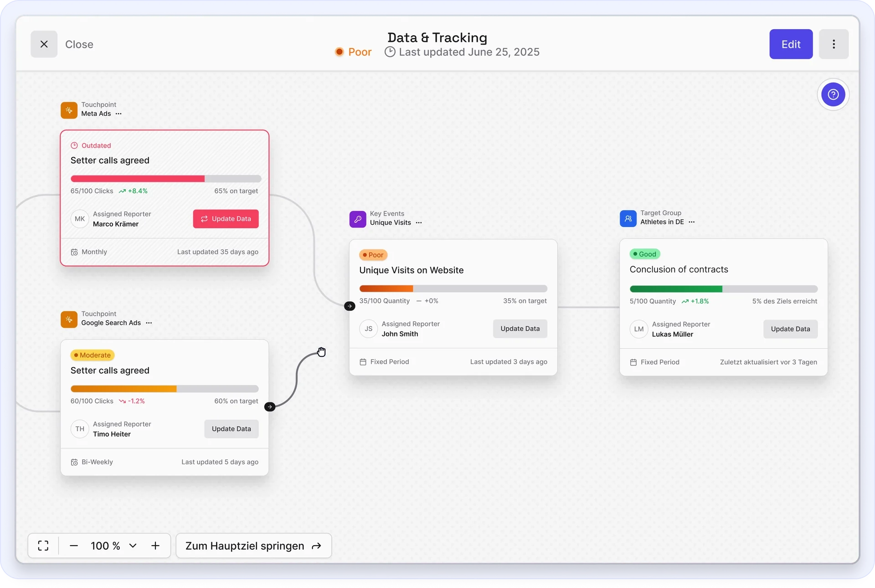875x588 pixels.
Task: Click the Unique Visits on Website progress bar
Action: 453,289
